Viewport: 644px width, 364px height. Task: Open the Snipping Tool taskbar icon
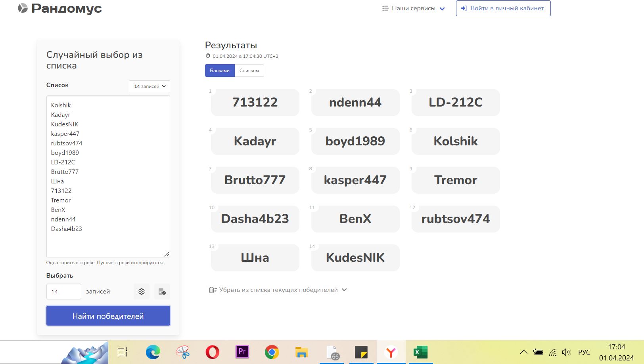(x=183, y=352)
